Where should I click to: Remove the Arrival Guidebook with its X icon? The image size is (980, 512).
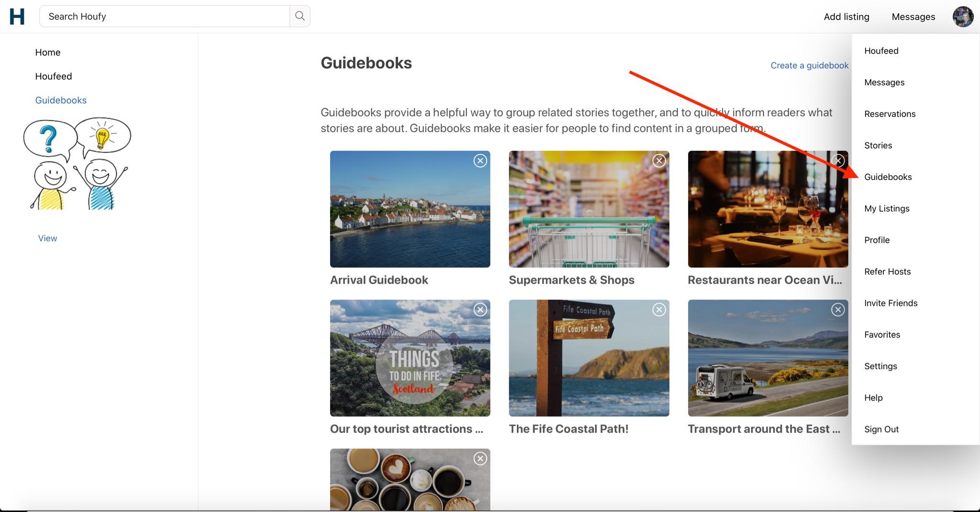[x=480, y=161]
